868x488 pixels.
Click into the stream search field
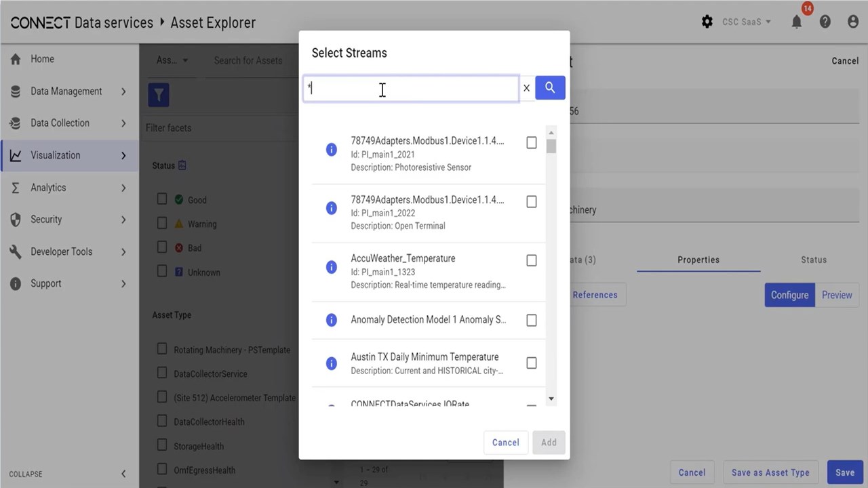[411, 88]
